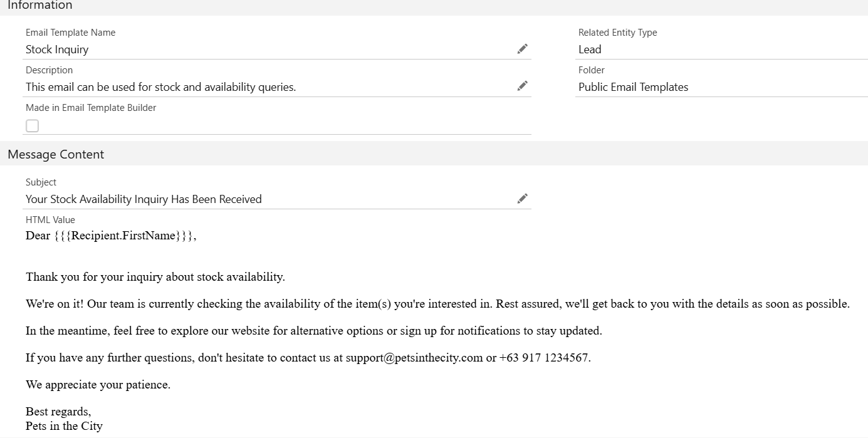Open the Public Email Templates folder value

pos(633,87)
